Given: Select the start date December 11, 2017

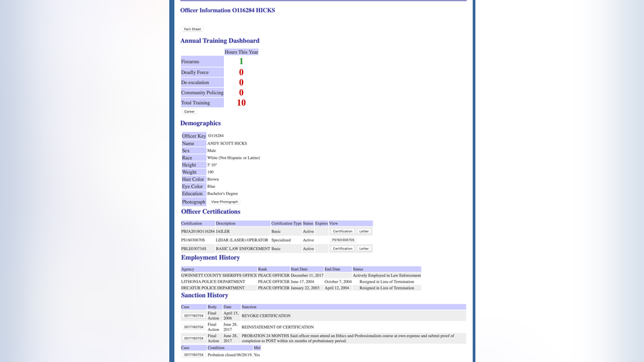Looking at the screenshot, I should click(307, 276).
